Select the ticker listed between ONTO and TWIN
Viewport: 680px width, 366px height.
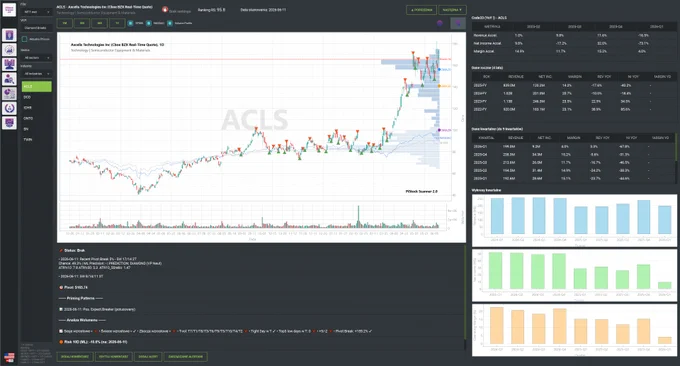(x=36, y=129)
